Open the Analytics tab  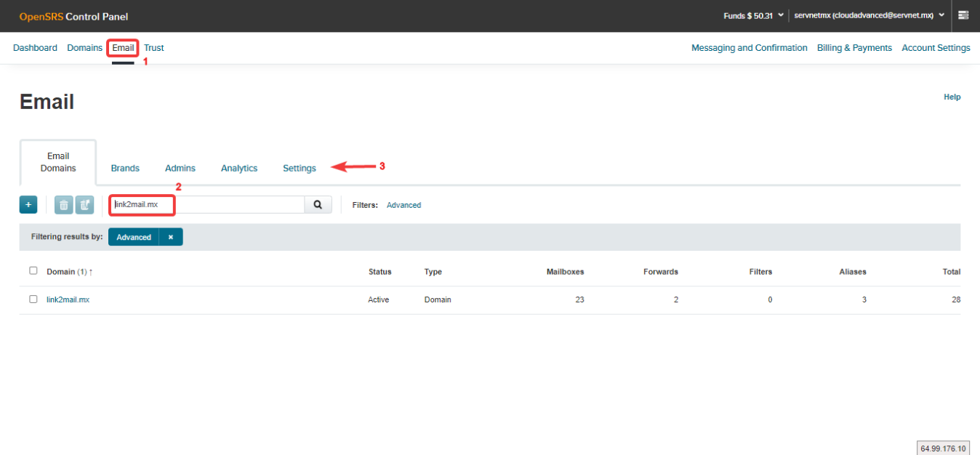click(239, 168)
